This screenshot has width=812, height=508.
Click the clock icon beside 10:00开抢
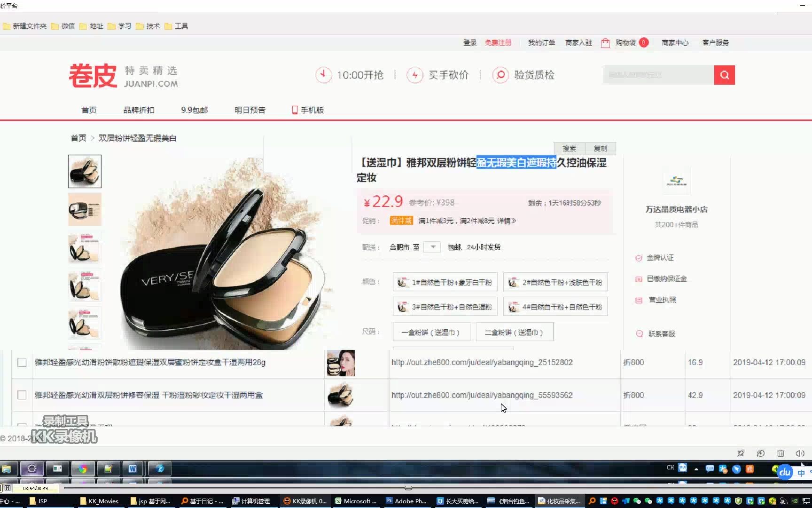(323, 75)
